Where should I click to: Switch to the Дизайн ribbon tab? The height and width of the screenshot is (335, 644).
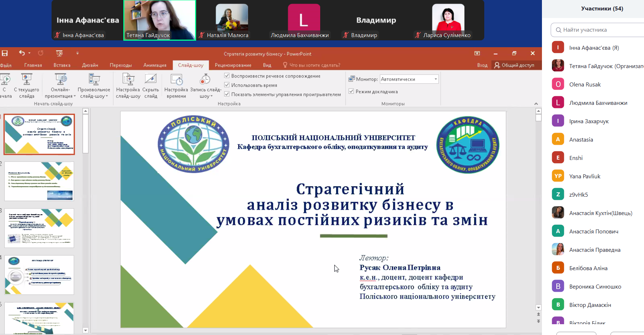coord(90,65)
